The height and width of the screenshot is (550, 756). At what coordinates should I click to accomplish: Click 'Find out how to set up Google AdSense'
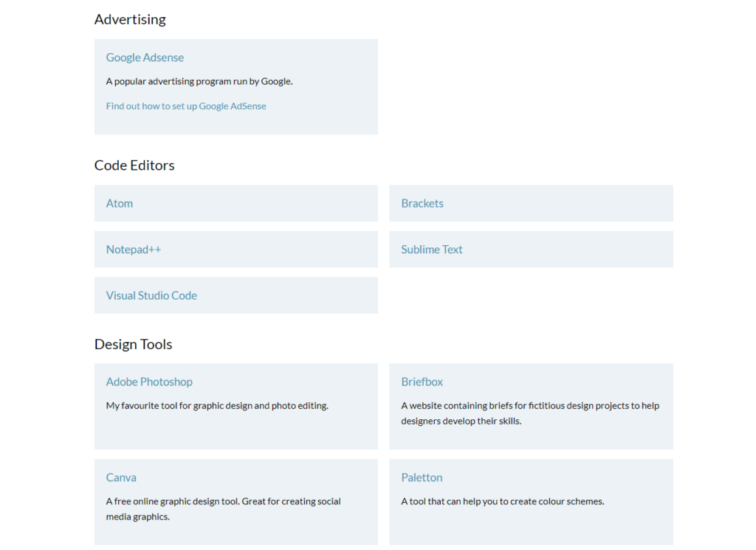tap(186, 106)
